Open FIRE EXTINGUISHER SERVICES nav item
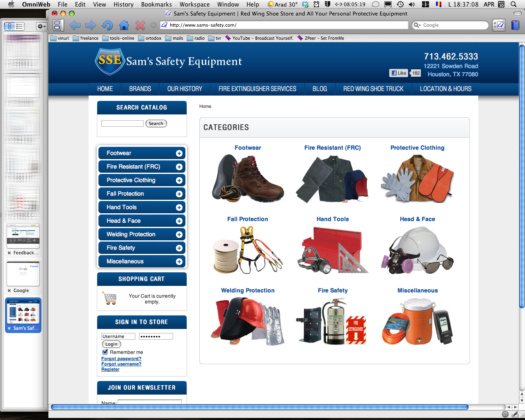 tap(257, 89)
